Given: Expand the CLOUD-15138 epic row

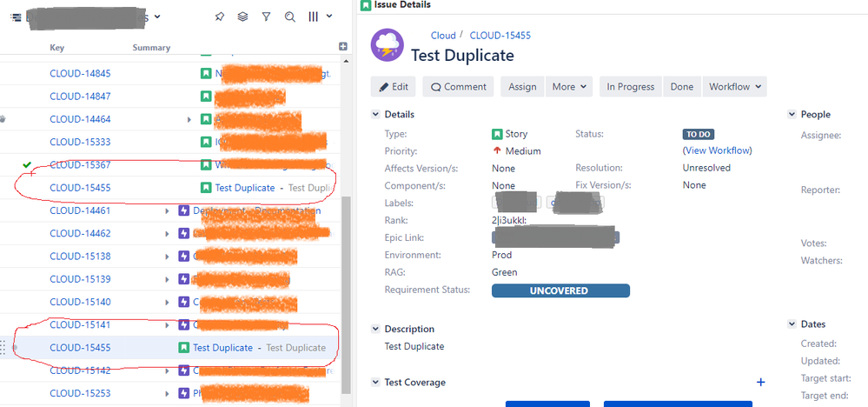Looking at the screenshot, I should coord(167,257).
